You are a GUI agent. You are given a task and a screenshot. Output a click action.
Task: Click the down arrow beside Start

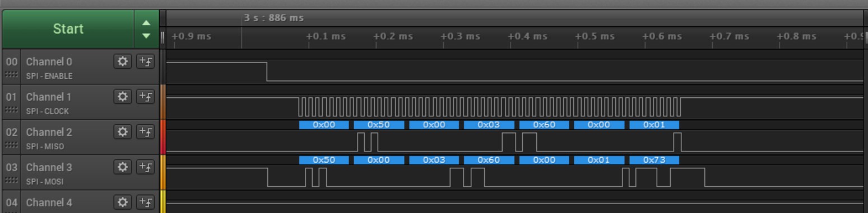tap(146, 36)
